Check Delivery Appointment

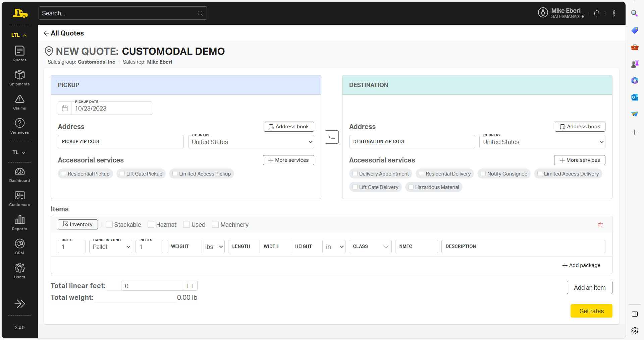click(355, 174)
